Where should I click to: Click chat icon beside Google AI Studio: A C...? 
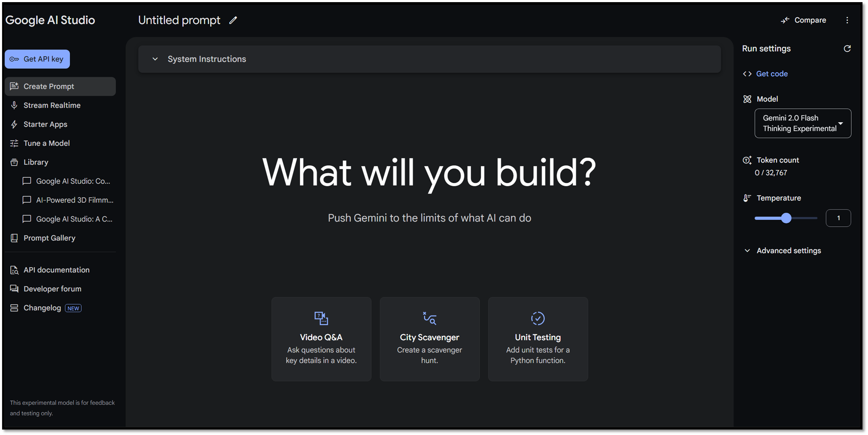pos(27,219)
